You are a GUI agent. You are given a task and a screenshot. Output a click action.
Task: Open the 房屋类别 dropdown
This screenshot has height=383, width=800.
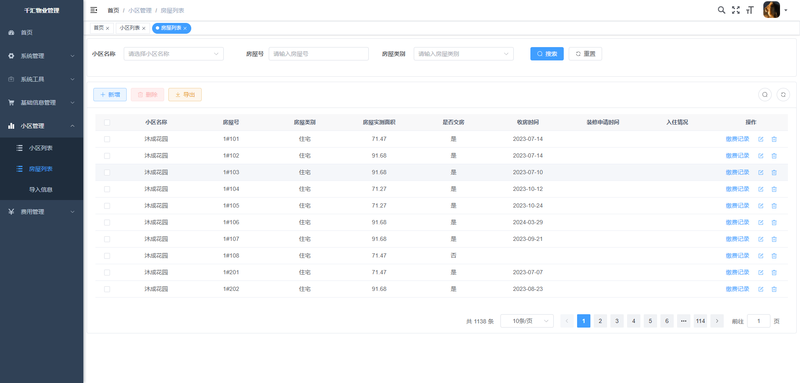[463, 54]
